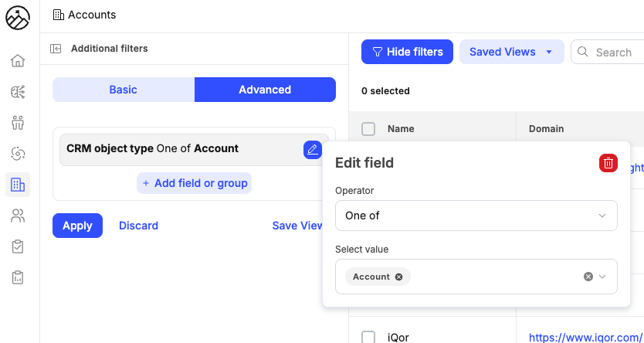Viewport: 644px width, 343px height.
Task: Toggle the select-all checkbox in header
Action: 369,129
